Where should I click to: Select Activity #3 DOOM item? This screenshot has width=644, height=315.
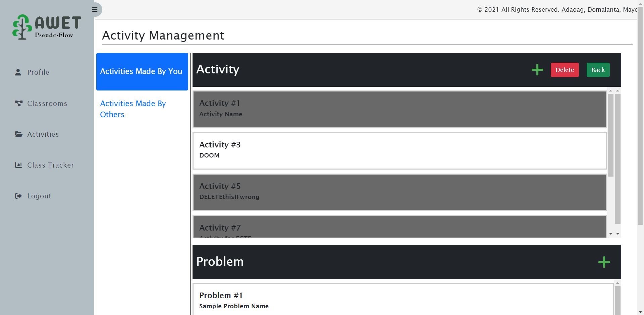click(x=399, y=151)
